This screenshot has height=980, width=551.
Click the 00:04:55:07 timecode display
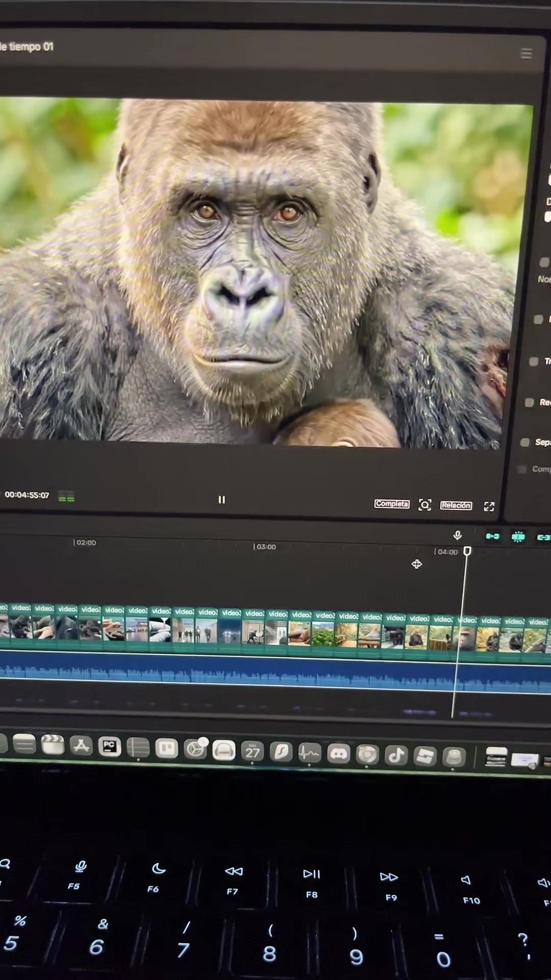(x=27, y=495)
